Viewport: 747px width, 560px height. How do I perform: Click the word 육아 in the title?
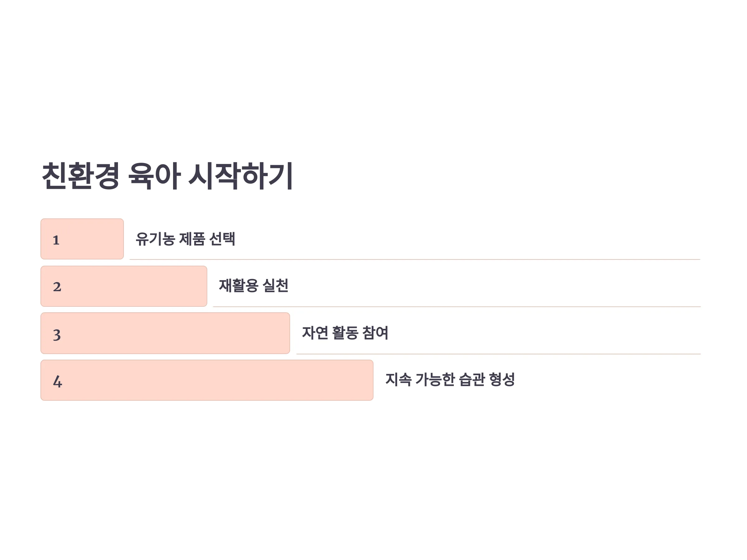click(x=154, y=176)
